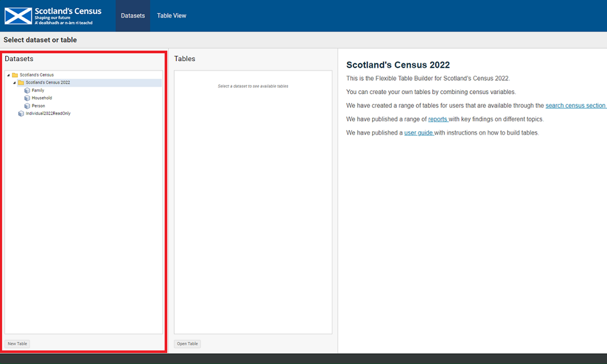
Task: Click the Scotland's Census 2022 folder icon
Action: click(21, 83)
